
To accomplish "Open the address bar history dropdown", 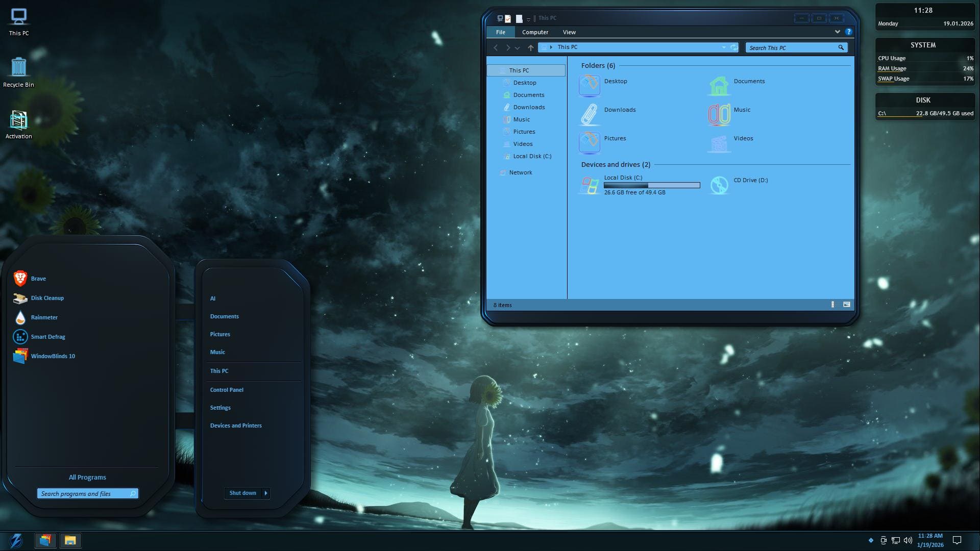I will pos(724,47).
